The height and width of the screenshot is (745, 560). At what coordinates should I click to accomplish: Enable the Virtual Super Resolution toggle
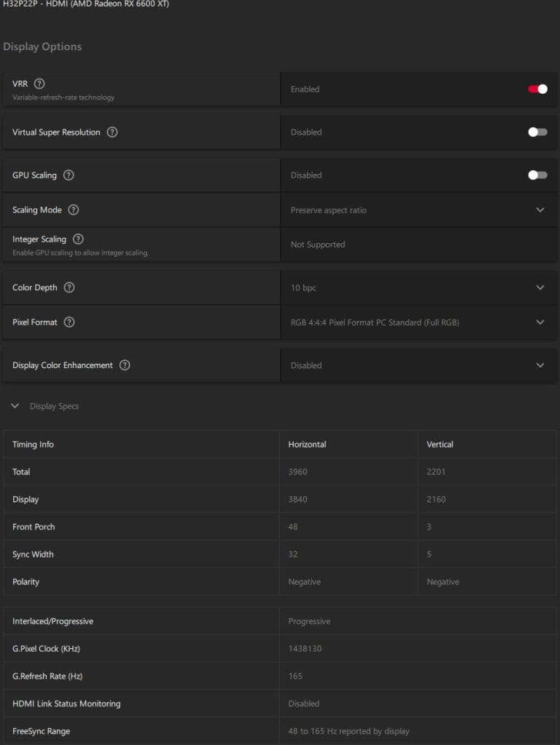tap(537, 132)
